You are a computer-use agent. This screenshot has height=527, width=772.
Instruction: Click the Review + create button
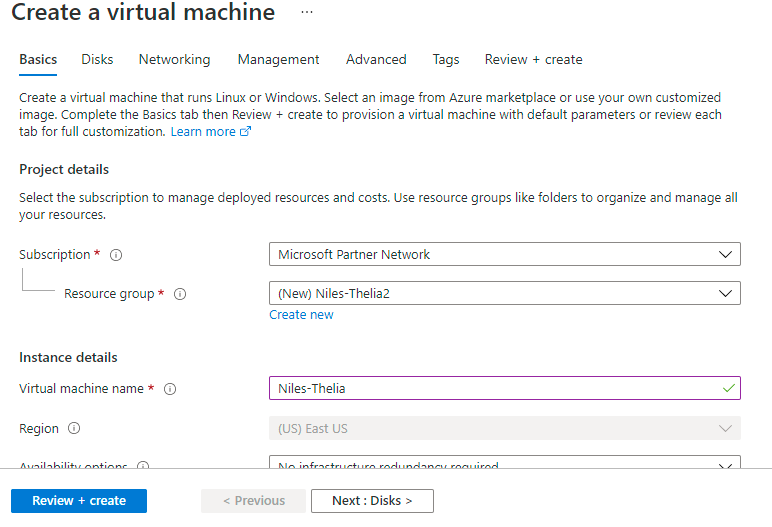(79, 501)
